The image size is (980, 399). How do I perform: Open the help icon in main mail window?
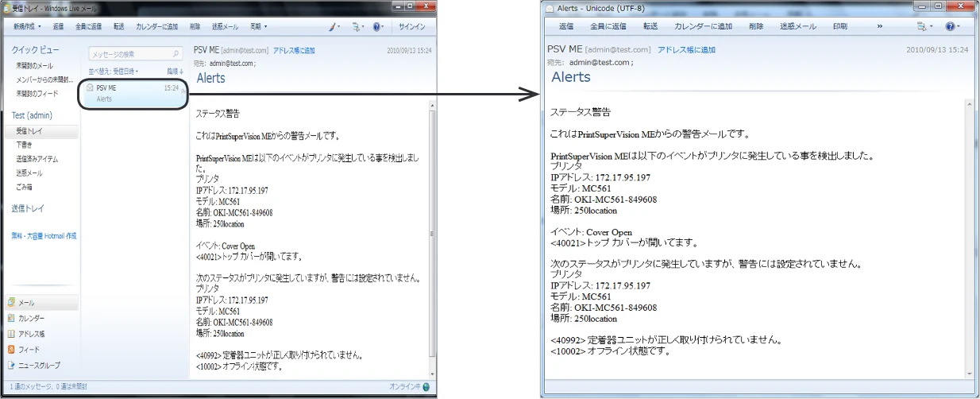tap(378, 26)
